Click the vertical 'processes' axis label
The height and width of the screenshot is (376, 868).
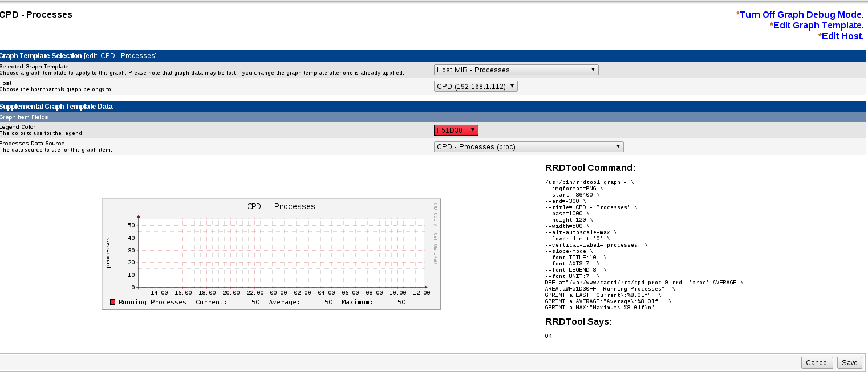pyautogui.click(x=108, y=252)
